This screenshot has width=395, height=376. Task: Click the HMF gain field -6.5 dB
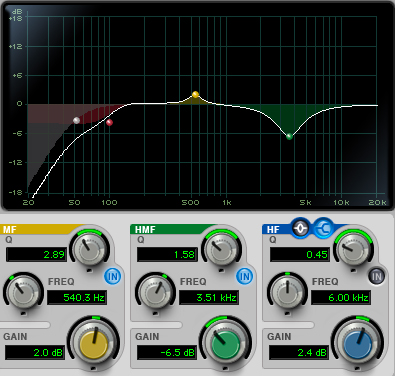coord(167,352)
